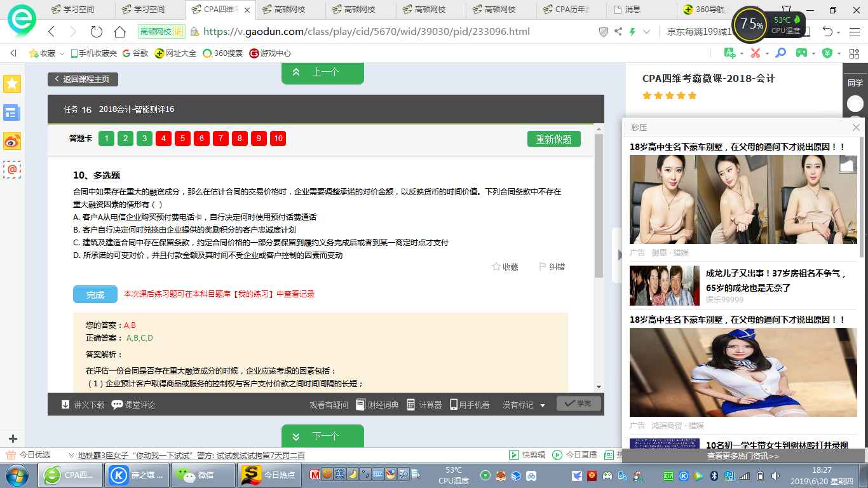Screen dimensions: 868x488
Task: Open the Weibo sidebar icon
Action: point(12,141)
